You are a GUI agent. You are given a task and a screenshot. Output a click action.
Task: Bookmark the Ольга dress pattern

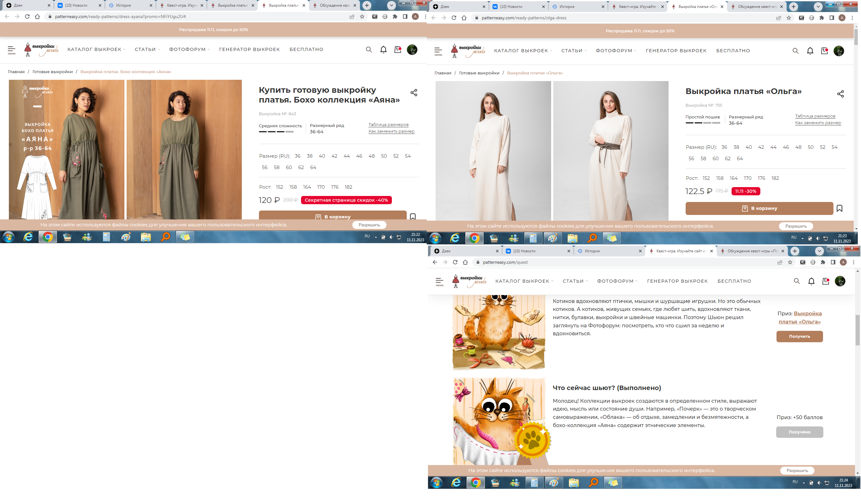tap(839, 208)
